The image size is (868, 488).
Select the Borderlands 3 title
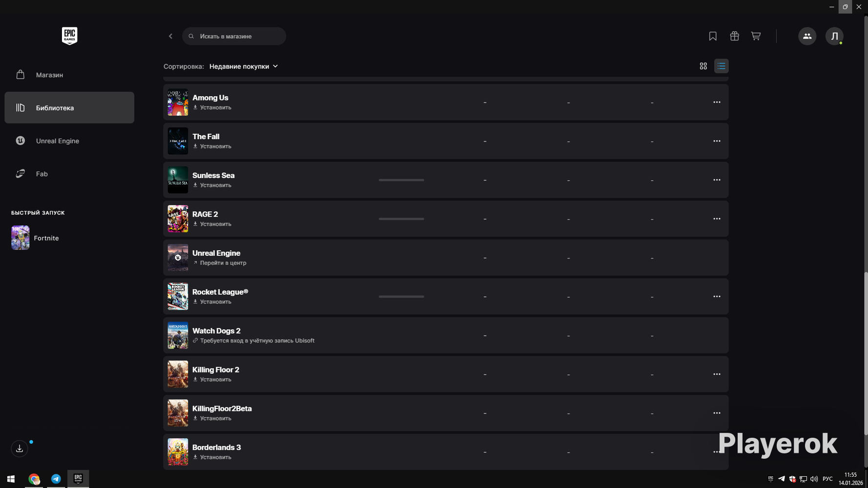tap(217, 447)
